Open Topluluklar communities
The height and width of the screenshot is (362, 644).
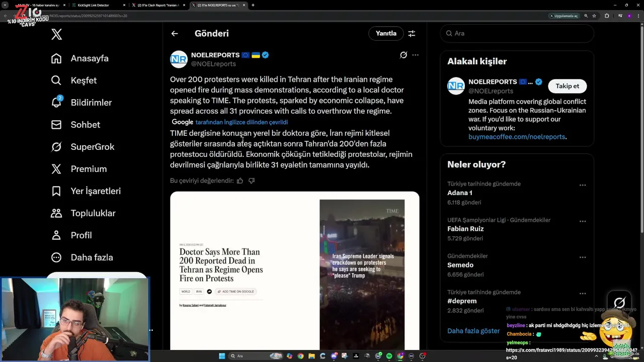pos(83,213)
